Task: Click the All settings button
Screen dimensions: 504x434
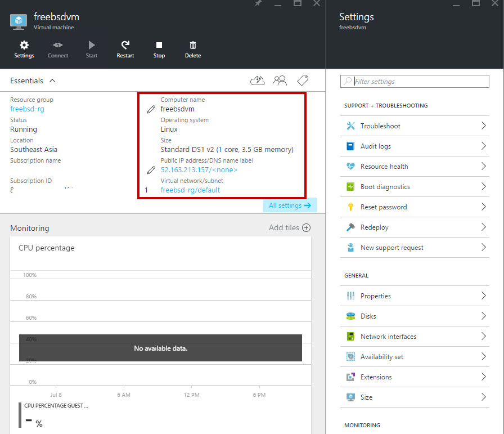Action: [290, 205]
